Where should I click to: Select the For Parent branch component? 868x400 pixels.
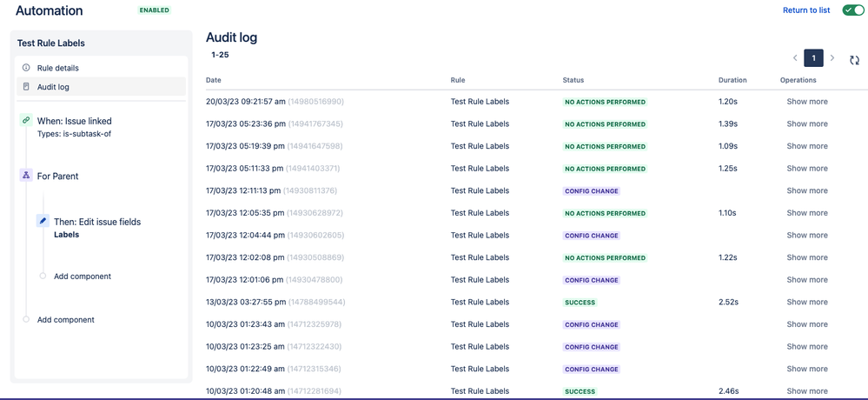pos(57,177)
